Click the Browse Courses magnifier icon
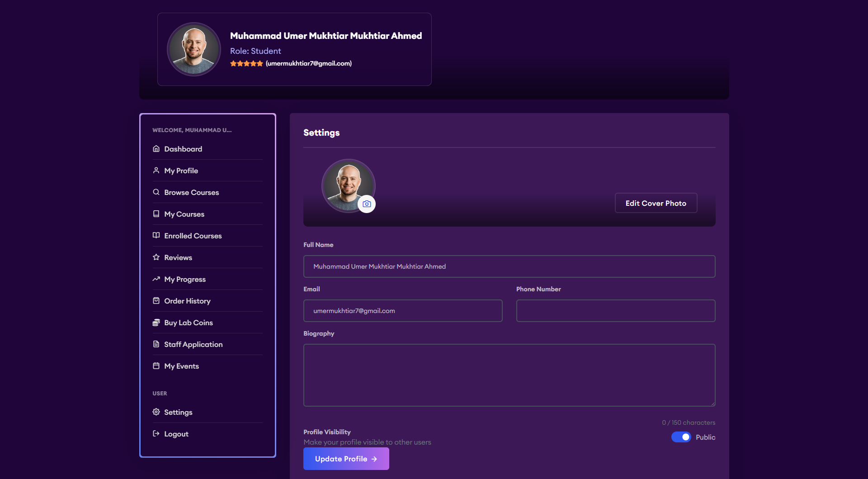 click(x=156, y=192)
